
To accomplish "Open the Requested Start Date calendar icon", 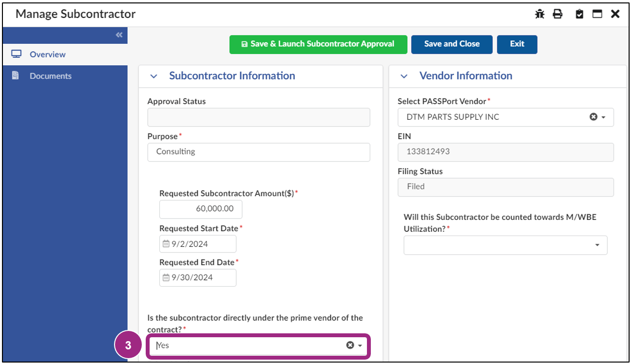I will [x=166, y=244].
